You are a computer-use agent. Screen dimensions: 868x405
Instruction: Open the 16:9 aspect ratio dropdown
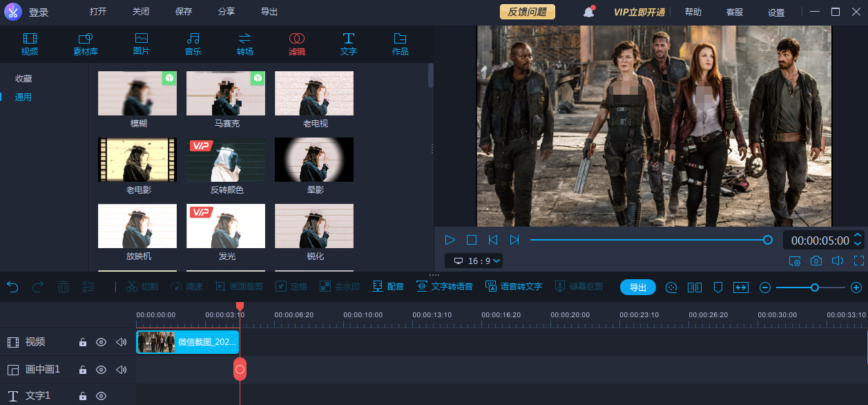pyautogui.click(x=474, y=261)
